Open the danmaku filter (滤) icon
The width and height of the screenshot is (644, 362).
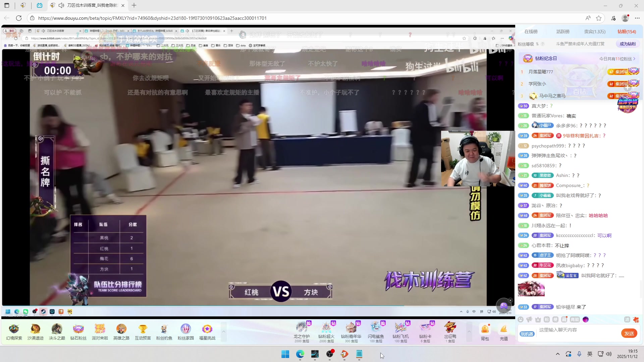click(627, 319)
